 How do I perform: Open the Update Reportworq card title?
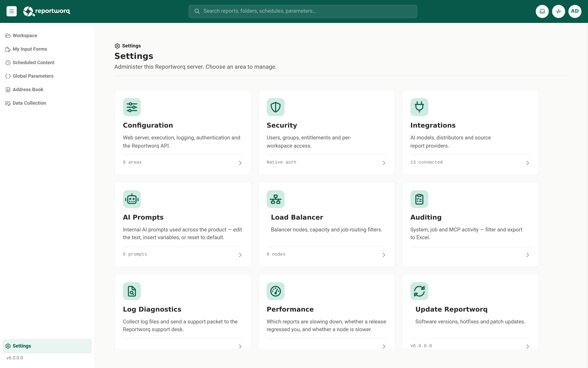coord(451,309)
